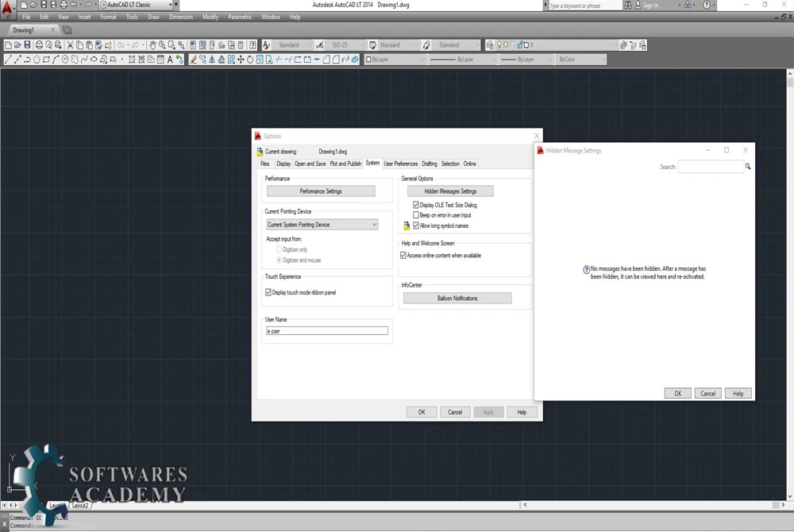The height and width of the screenshot is (532, 794).
Task: Select the Fillet modify tool
Action: [336, 60]
